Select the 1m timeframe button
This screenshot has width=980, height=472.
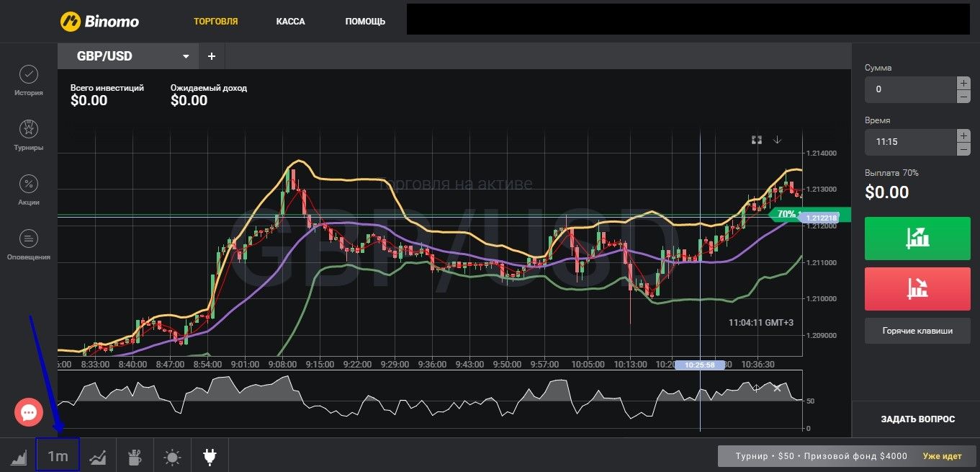pos(58,455)
